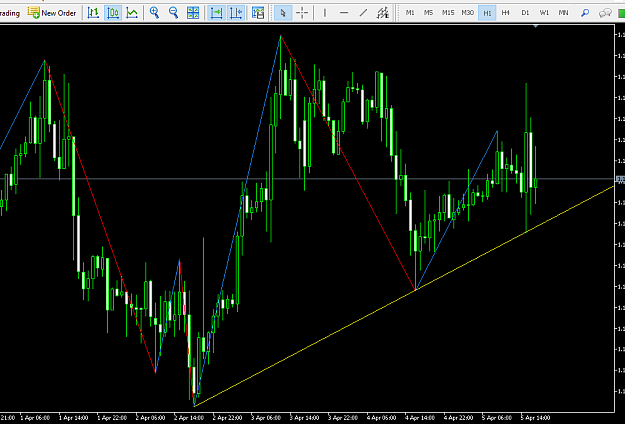Click the '2 Apr 06:00' time label
Image resolution: width=625 pixels, height=424 pixels.
pyautogui.click(x=150, y=418)
